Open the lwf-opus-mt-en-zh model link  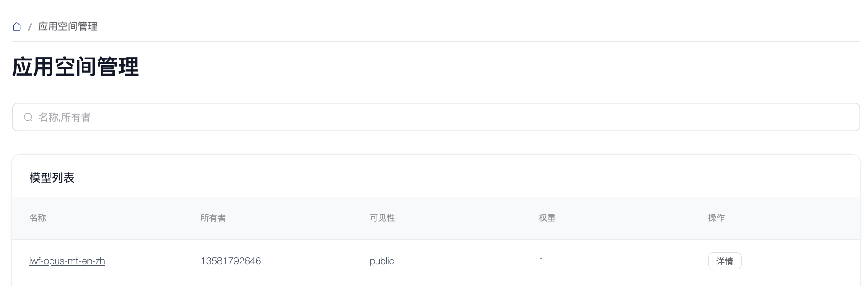pos(67,261)
